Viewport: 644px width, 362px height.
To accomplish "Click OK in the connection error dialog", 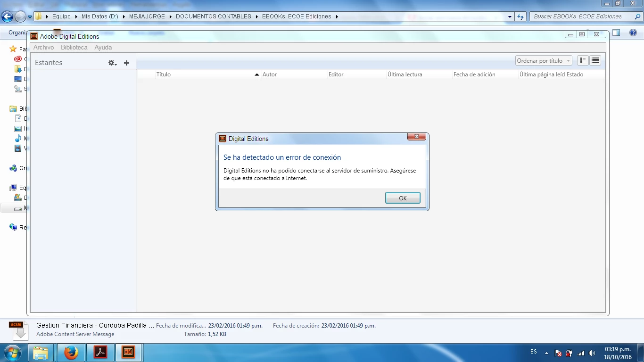I will [x=403, y=198].
